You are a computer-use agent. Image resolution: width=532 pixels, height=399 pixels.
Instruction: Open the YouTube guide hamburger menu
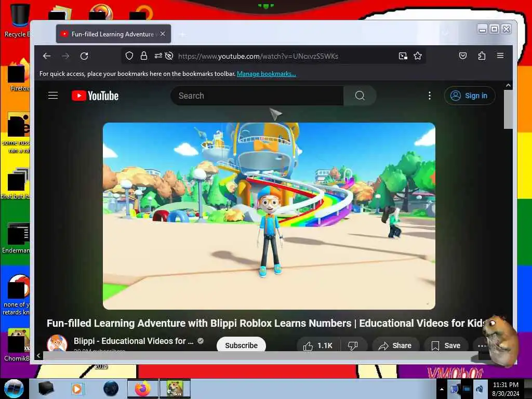(x=53, y=96)
